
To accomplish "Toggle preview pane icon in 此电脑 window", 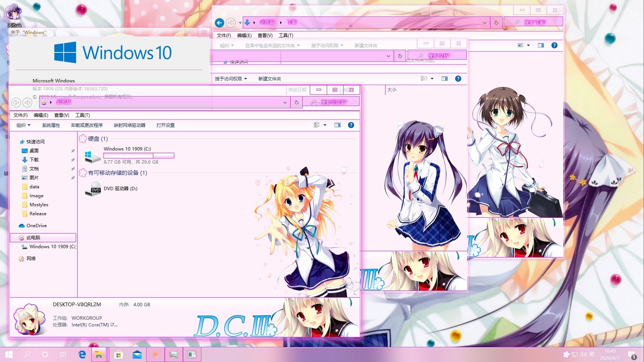I will 338,125.
